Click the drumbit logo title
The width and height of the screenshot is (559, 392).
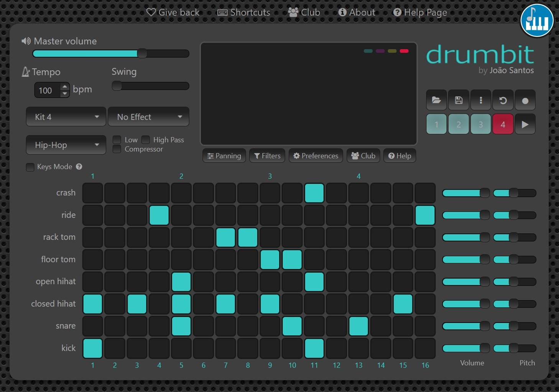pos(480,54)
